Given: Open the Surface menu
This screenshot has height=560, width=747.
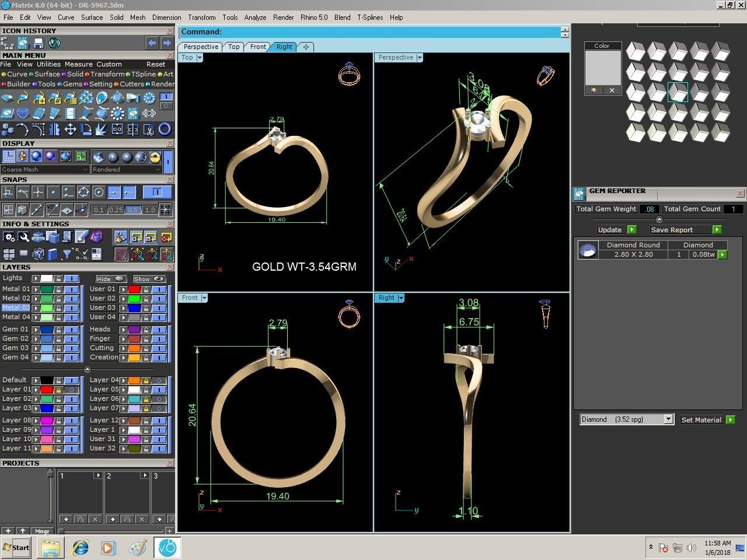Looking at the screenshot, I should coord(92,17).
